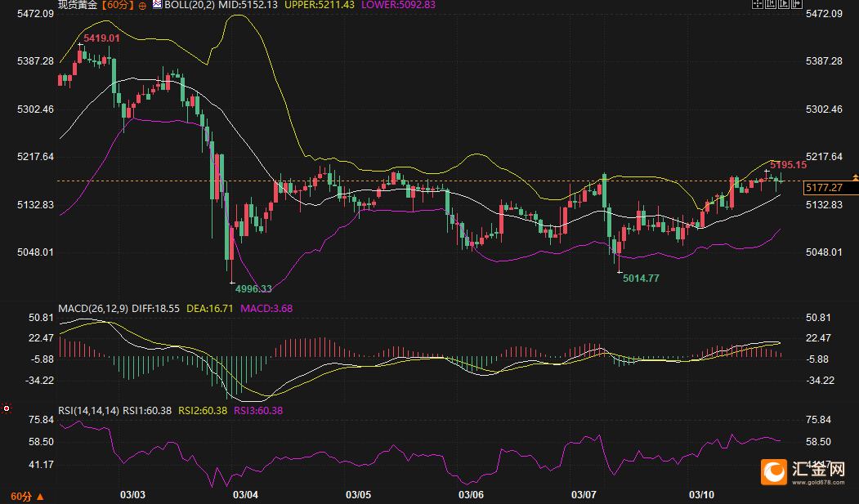859x504 pixels.
Task: Click the left axis MACD value -34.22
Action: click(39, 381)
